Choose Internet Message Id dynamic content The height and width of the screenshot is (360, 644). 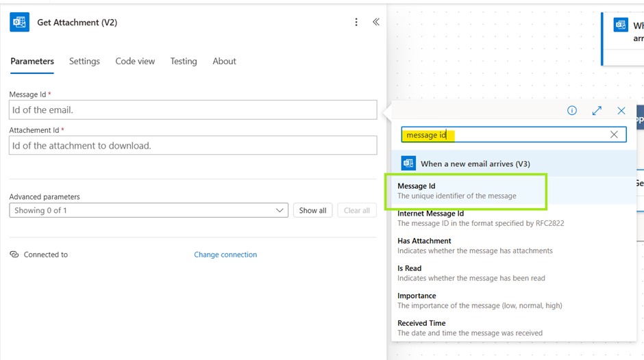[x=430, y=214]
